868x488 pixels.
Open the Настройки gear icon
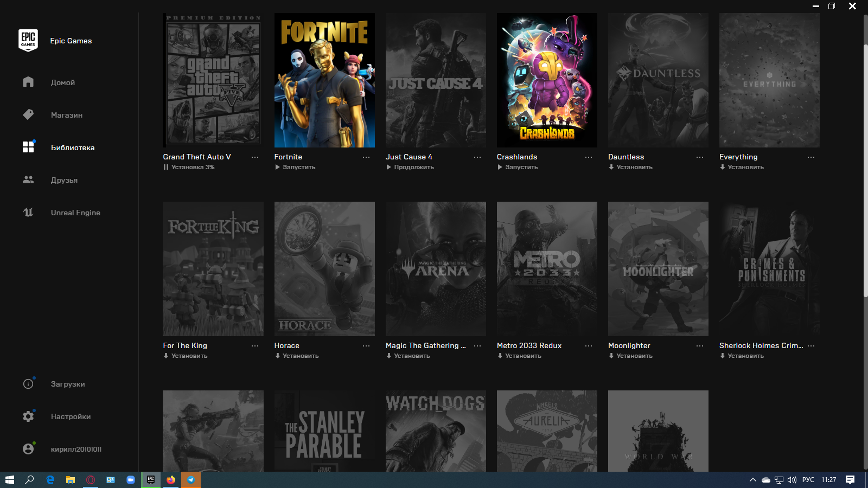click(x=28, y=416)
